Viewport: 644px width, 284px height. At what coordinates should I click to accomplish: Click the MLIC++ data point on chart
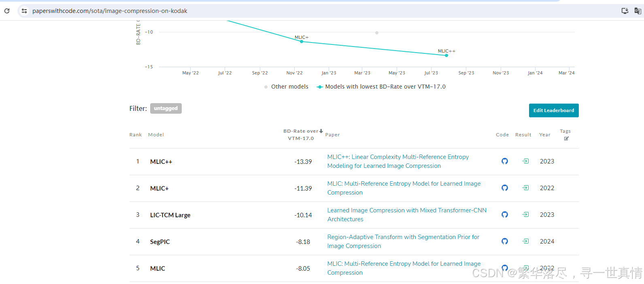[446, 55]
